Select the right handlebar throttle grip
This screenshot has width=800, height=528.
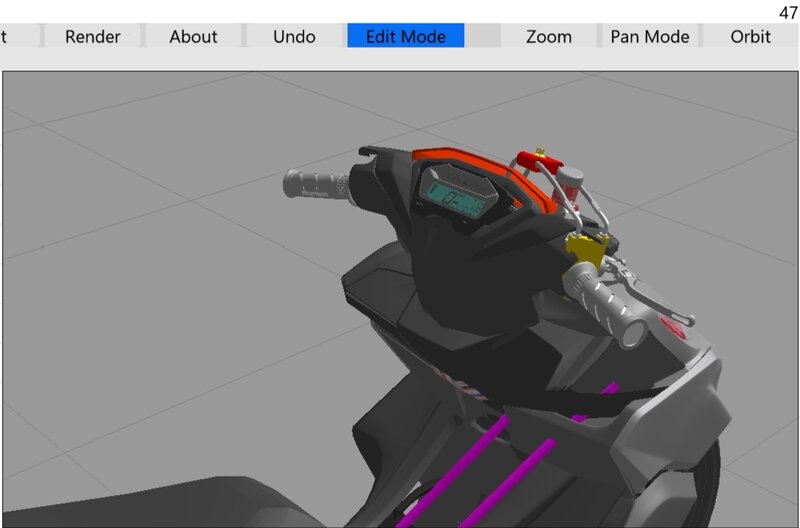pyautogui.click(x=607, y=302)
